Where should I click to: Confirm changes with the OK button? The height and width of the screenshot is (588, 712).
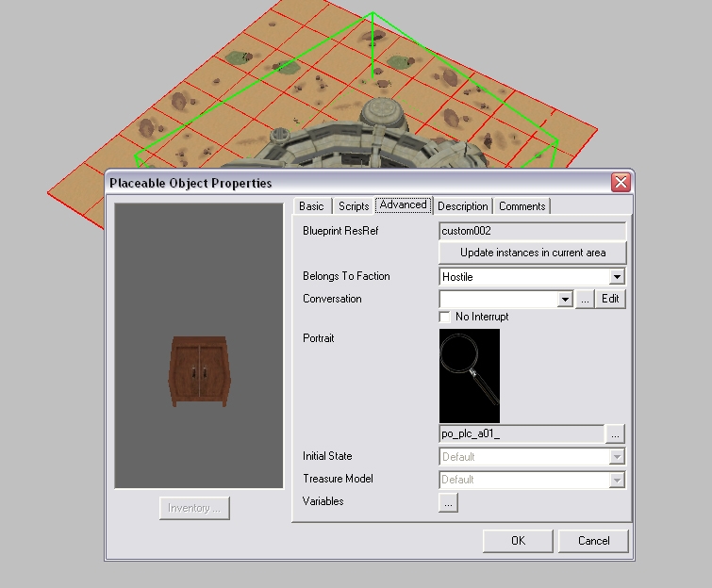pos(518,541)
